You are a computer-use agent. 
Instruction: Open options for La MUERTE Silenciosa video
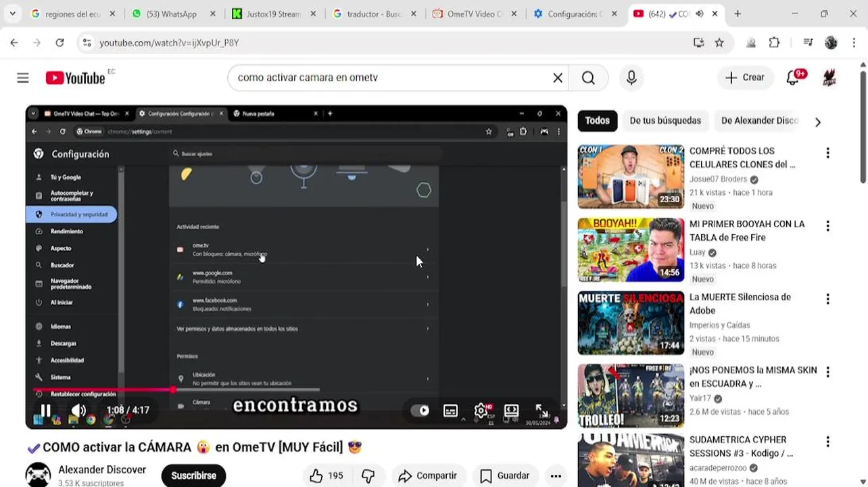click(827, 299)
